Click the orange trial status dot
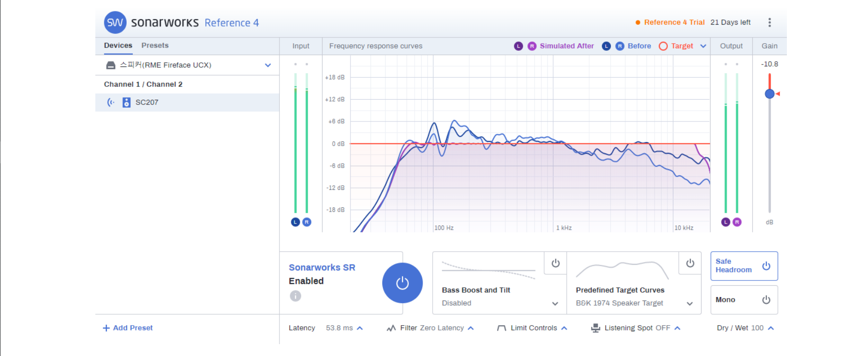This screenshot has height=356, width=868. point(638,22)
